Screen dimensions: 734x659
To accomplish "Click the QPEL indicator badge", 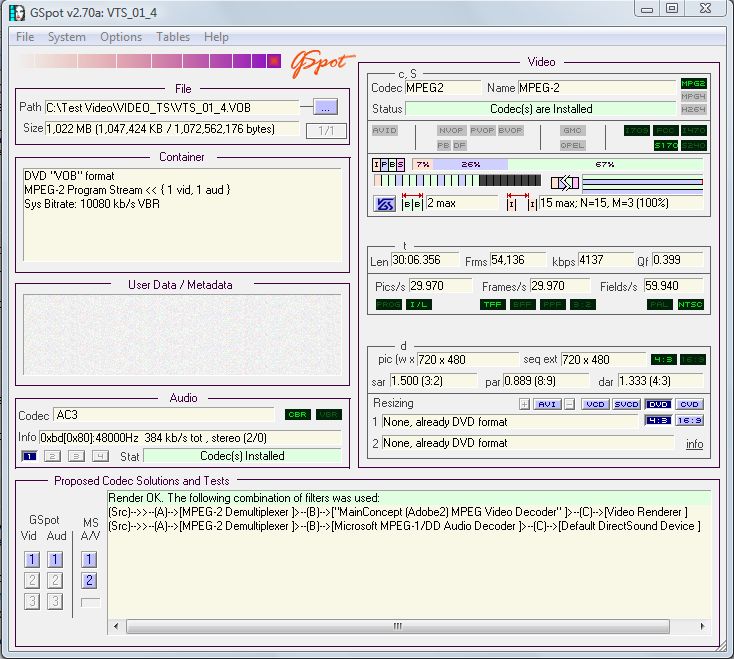I will (572, 146).
